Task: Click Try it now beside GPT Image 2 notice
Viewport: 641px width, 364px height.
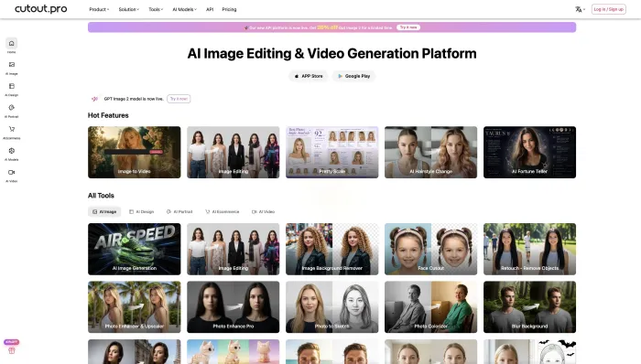Action: point(179,99)
